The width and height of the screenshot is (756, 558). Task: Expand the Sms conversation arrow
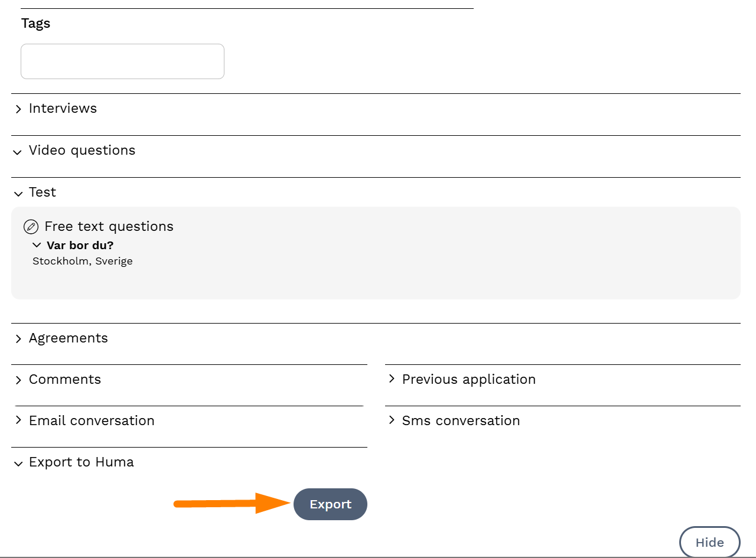[392, 420]
